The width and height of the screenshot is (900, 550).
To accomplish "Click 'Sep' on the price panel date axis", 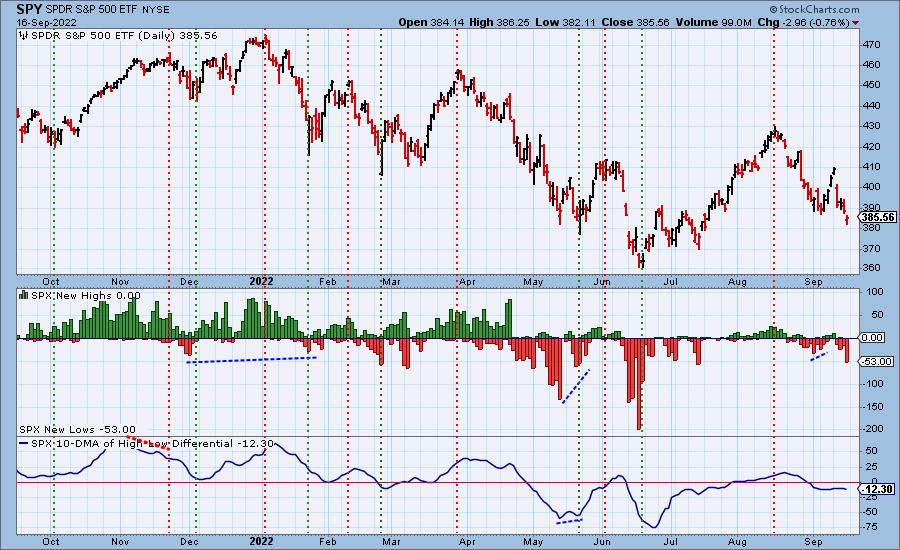I will pyautogui.click(x=813, y=281).
